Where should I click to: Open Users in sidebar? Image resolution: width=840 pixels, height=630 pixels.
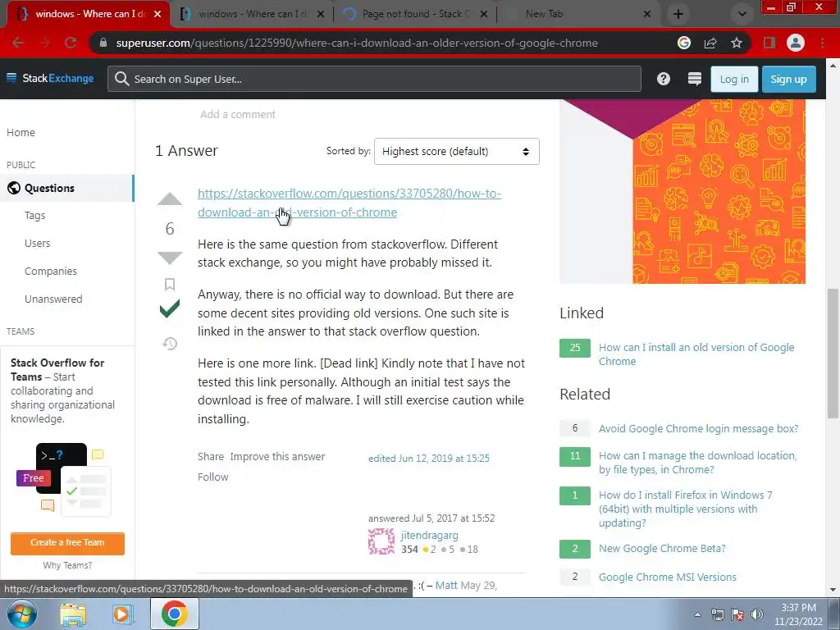coord(38,243)
